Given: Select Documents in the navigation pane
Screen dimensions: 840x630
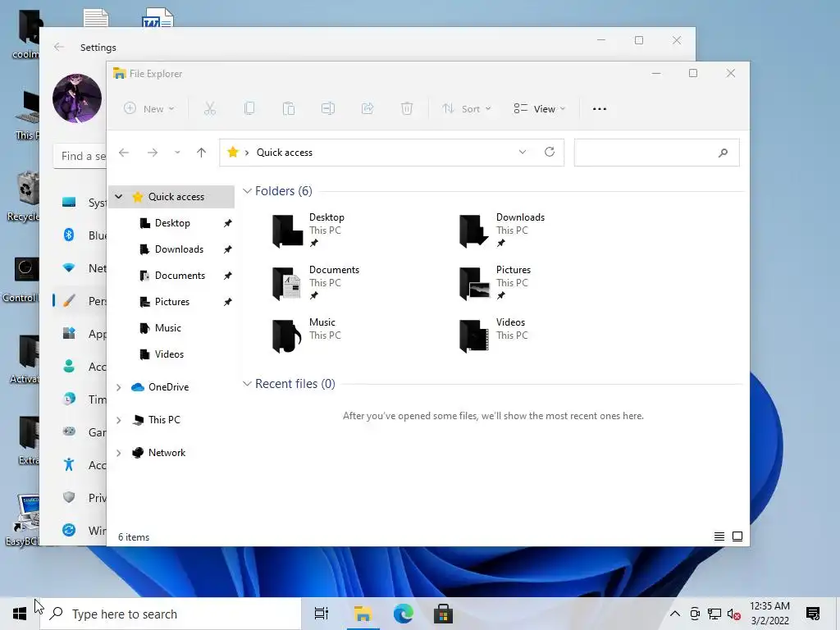Looking at the screenshot, I should point(180,276).
